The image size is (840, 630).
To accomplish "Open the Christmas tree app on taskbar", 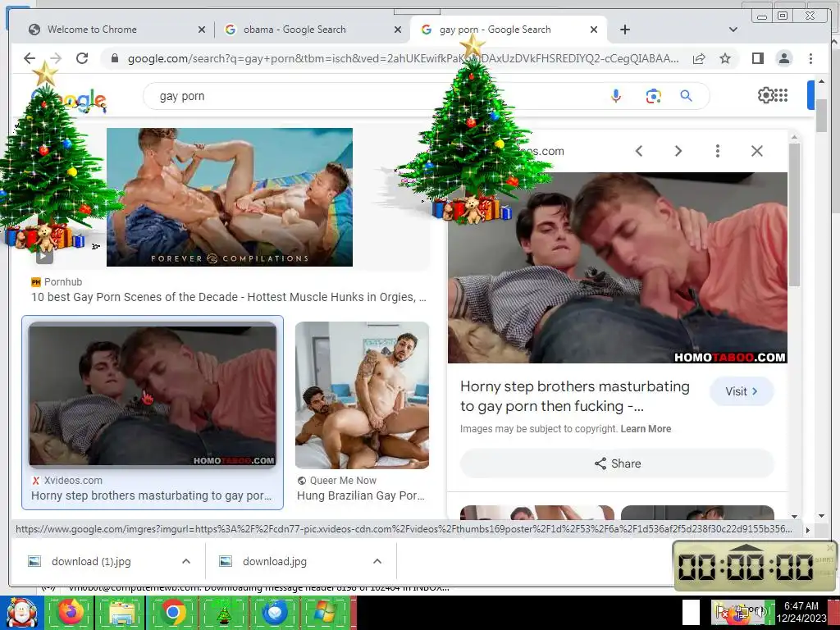I will coord(224,614).
